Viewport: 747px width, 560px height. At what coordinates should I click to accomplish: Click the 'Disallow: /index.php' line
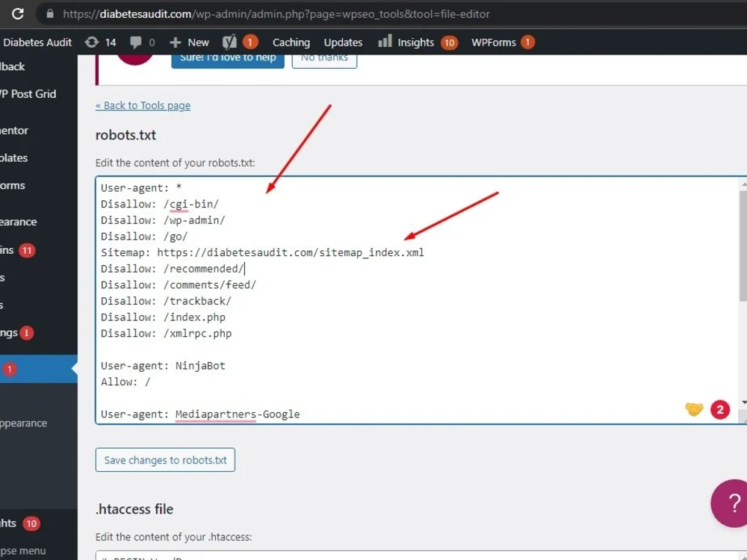163,317
